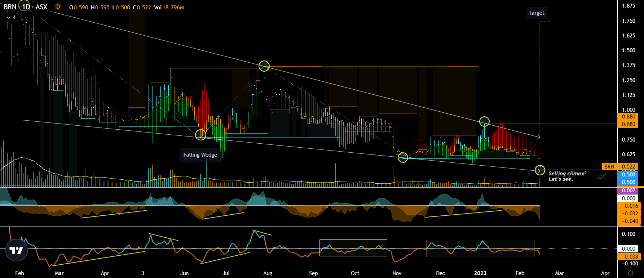Expand the collapsed indicator legend showing 4
The width and height of the screenshot is (644, 278).
[x=11, y=17]
